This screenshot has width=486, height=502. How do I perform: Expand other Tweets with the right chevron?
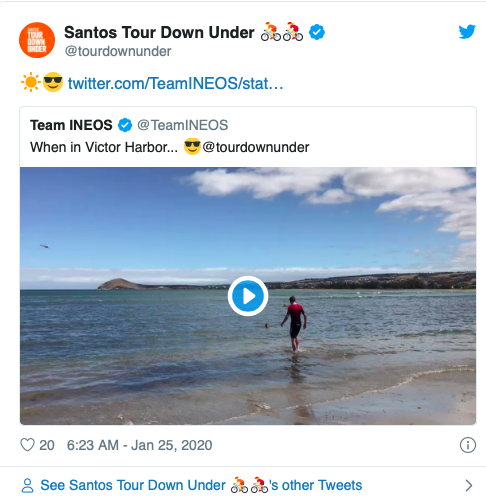point(469,485)
